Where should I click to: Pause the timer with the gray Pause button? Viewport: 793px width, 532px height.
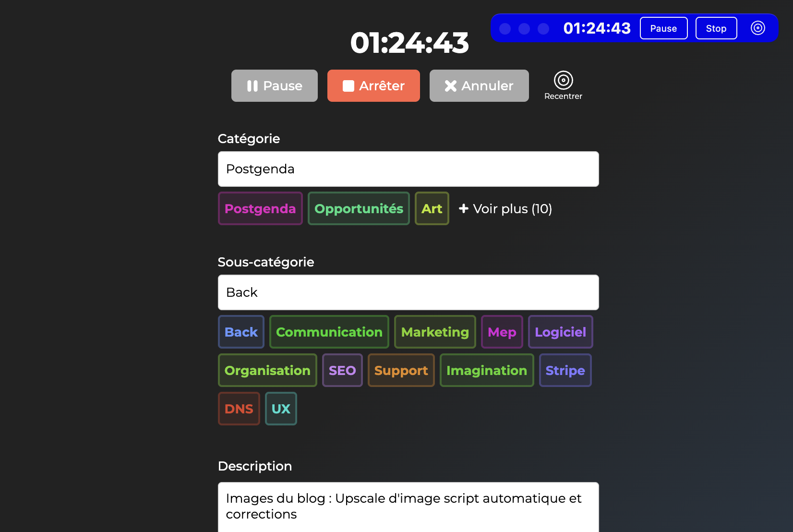click(275, 85)
